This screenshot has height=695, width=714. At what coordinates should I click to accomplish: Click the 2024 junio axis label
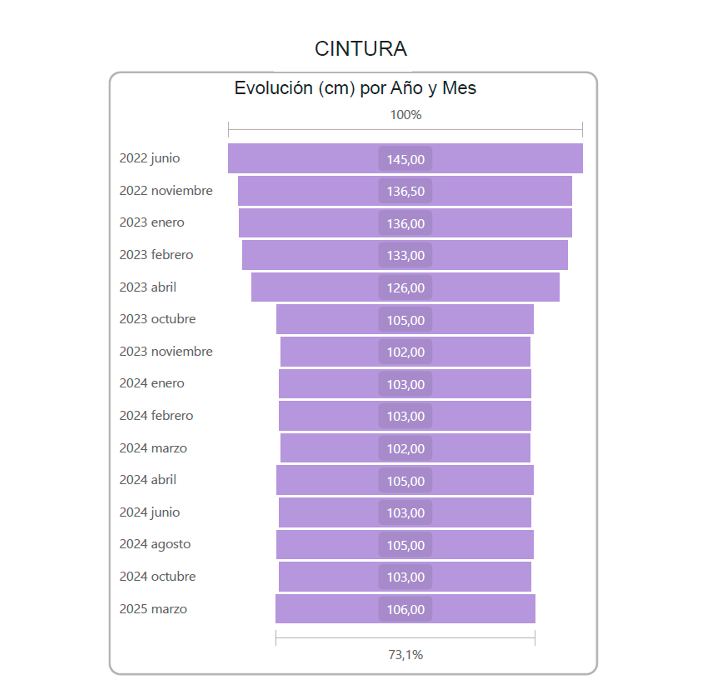[150, 513]
